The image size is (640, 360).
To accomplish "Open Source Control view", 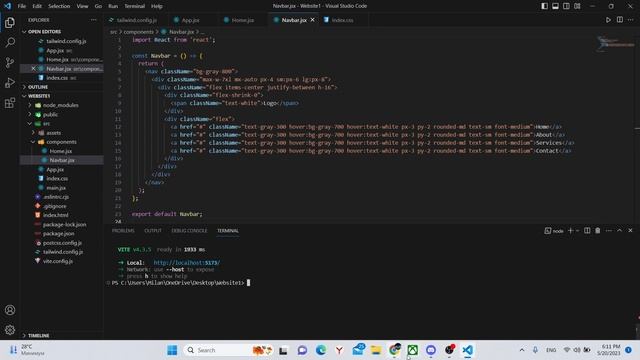I will (10, 62).
